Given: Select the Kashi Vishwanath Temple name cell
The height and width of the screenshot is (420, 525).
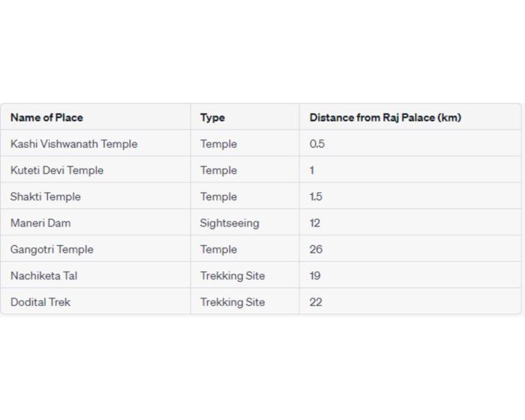Looking at the screenshot, I should [73, 144].
